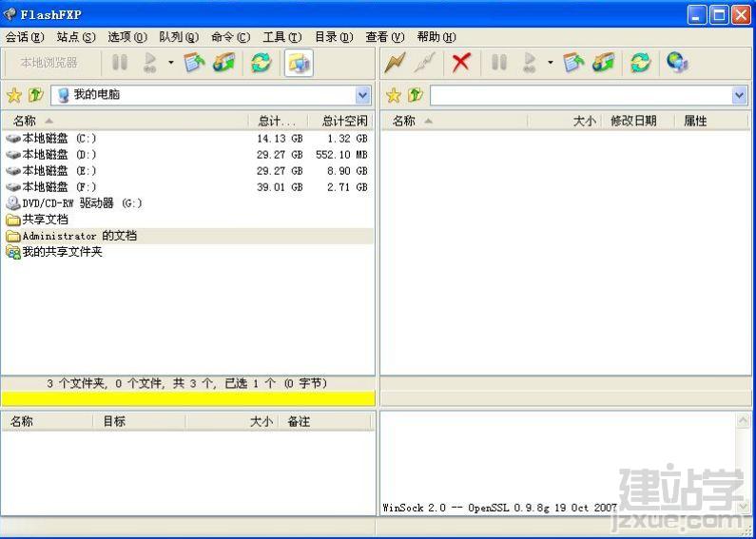The width and height of the screenshot is (756, 539).
Task: Open the 选项(O) menu
Action: tap(127, 37)
